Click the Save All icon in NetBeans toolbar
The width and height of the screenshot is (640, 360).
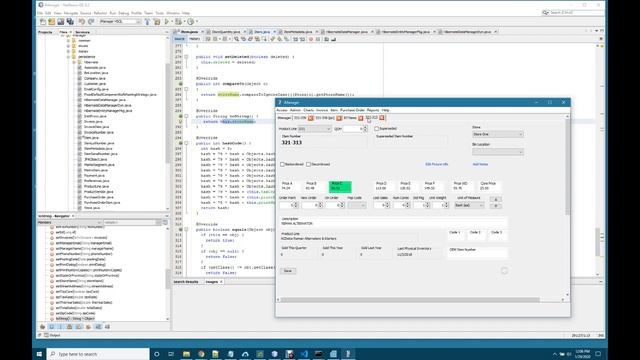tap(70, 22)
